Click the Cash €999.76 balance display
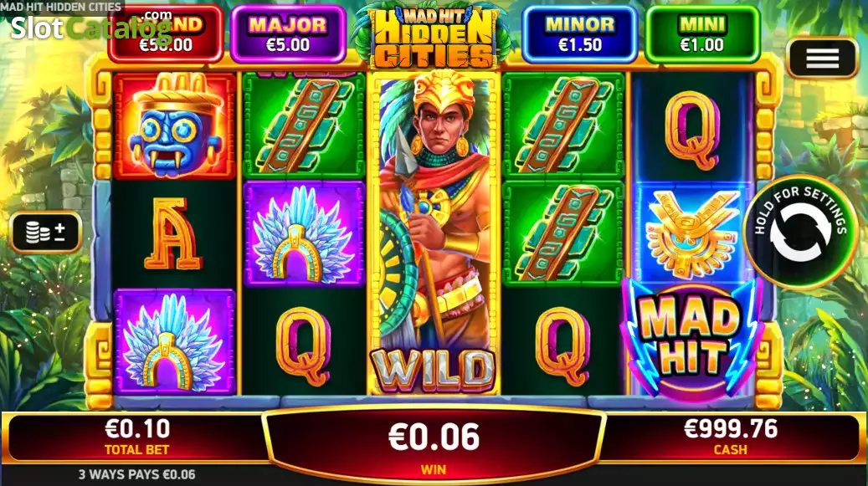The image size is (868, 486). click(x=731, y=437)
